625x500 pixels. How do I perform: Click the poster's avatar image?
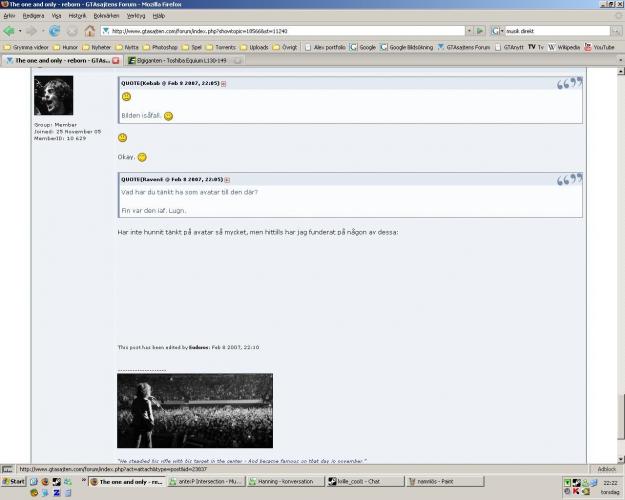pyautogui.click(x=53, y=95)
